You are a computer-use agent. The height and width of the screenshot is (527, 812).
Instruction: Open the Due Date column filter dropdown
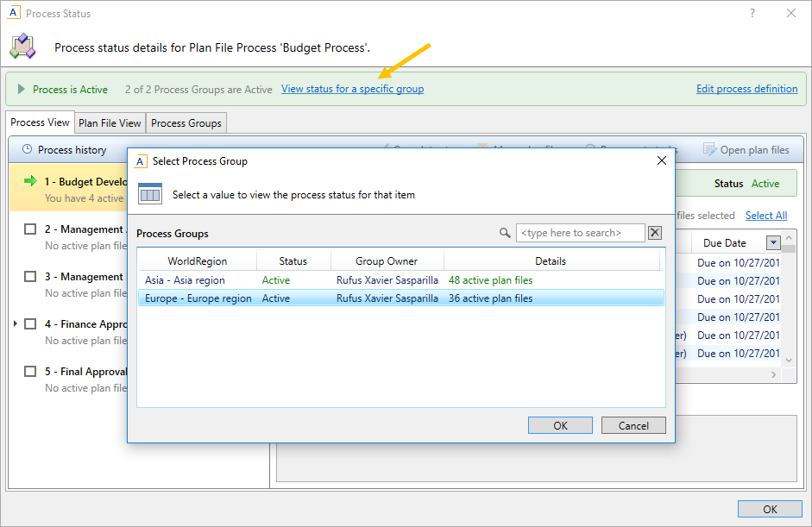[x=773, y=243]
